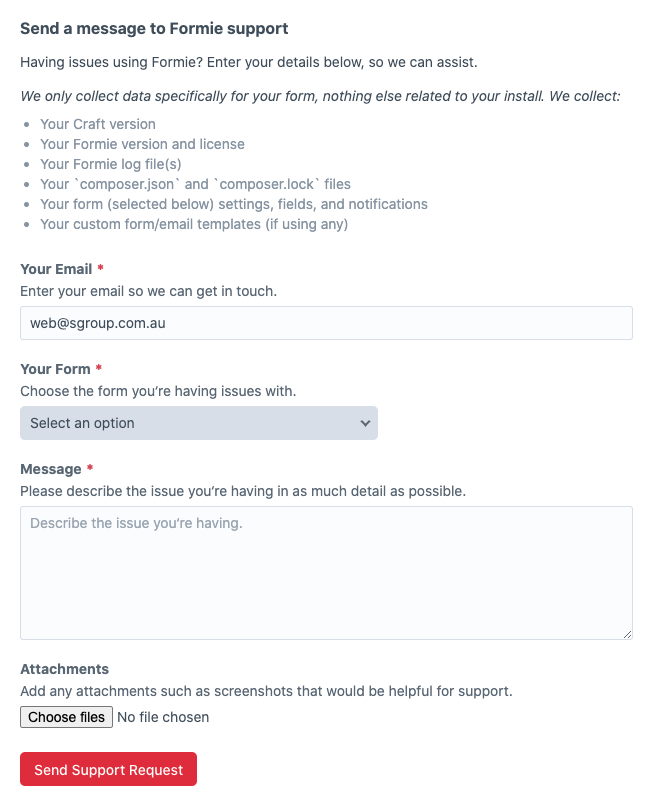Click the Your Email input field

point(326,323)
